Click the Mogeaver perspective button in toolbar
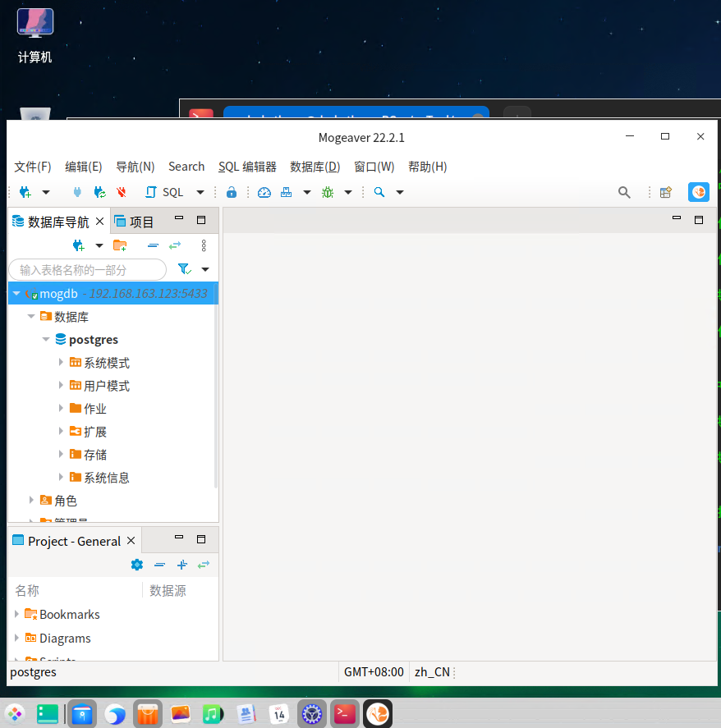The height and width of the screenshot is (728, 721). click(699, 192)
